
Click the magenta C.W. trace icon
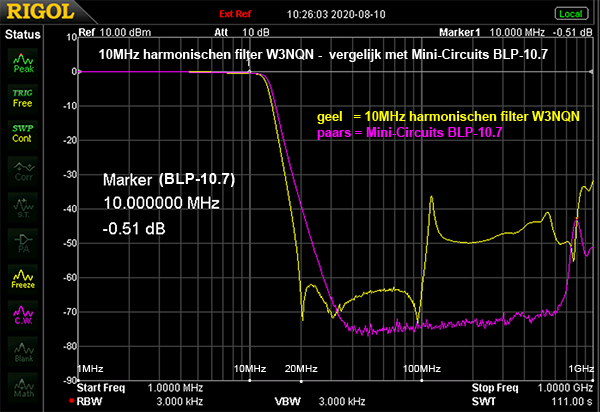click(23, 315)
